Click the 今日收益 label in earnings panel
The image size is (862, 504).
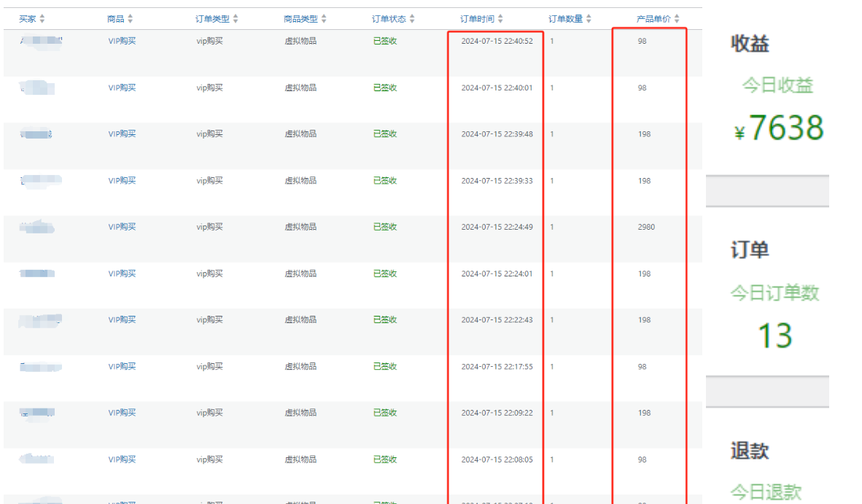pyautogui.click(x=777, y=86)
